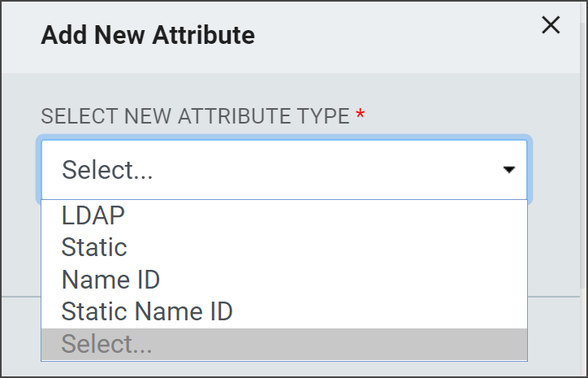Select the Static Name ID option
This screenshot has height=378, width=588.
pyautogui.click(x=284, y=312)
